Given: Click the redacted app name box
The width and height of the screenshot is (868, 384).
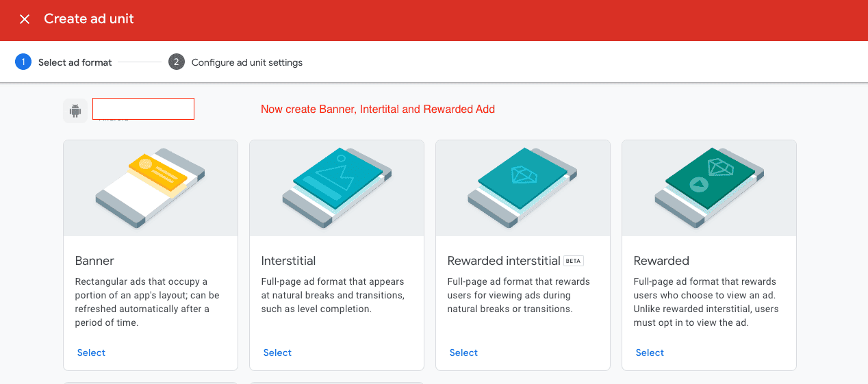Looking at the screenshot, I should coord(143,109).
